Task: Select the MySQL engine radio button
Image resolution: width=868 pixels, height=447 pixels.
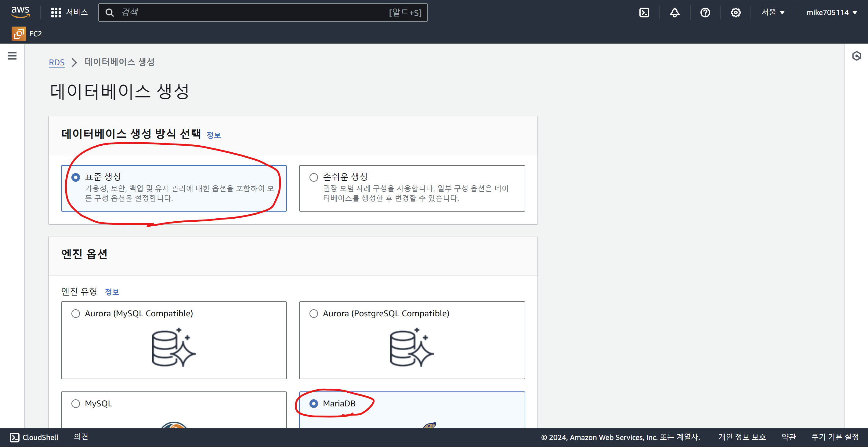Action: 75,404
